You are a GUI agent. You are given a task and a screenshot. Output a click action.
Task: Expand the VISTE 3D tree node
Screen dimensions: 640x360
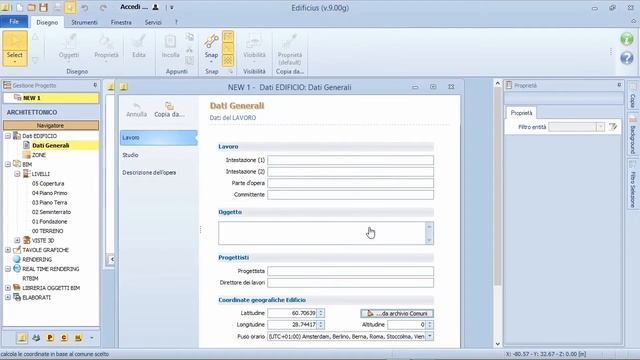(x=17, y=240)
